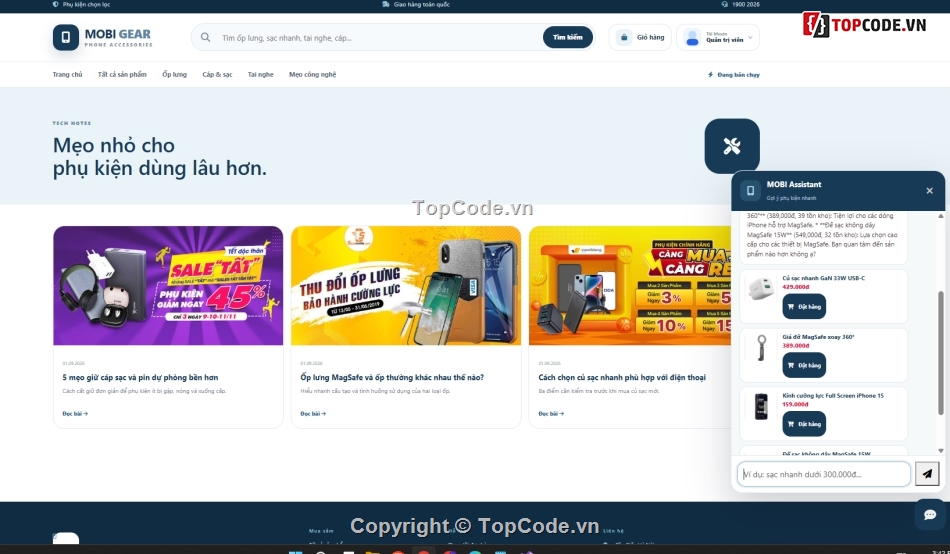950x554 pixels.
Task: Select the Mẹo công nghệ menu item
Action: point(313,75)
